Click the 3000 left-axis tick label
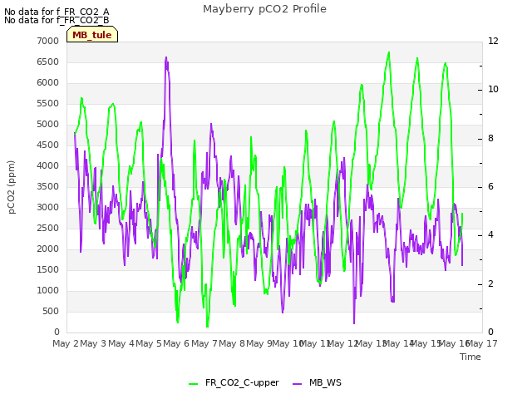The image size is (532, 399). tap(48, 207)
